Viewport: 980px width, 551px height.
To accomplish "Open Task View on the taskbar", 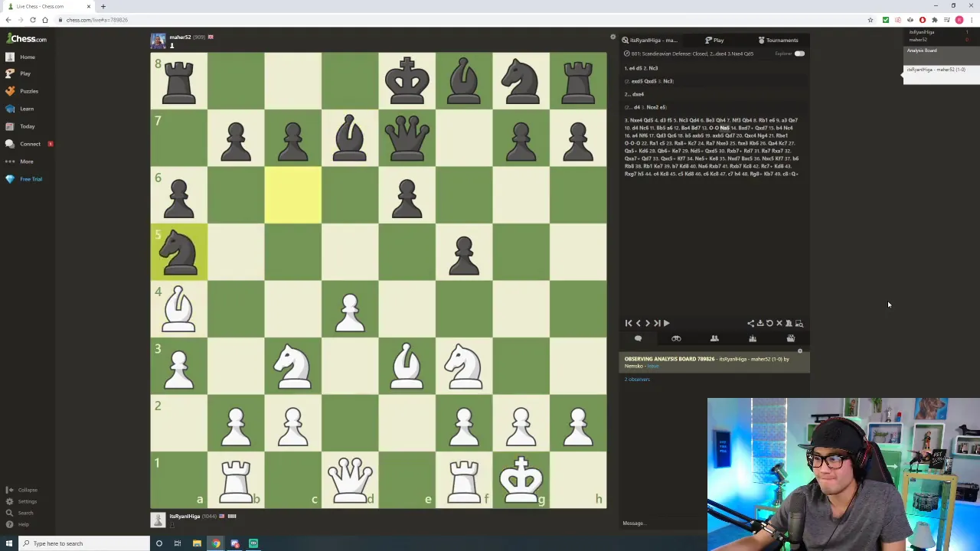I will (x=177, y=543).
